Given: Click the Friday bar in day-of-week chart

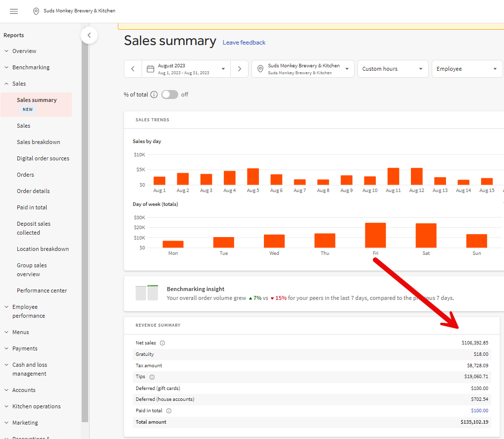Looking at the screenshot, I should coord(375,235).
